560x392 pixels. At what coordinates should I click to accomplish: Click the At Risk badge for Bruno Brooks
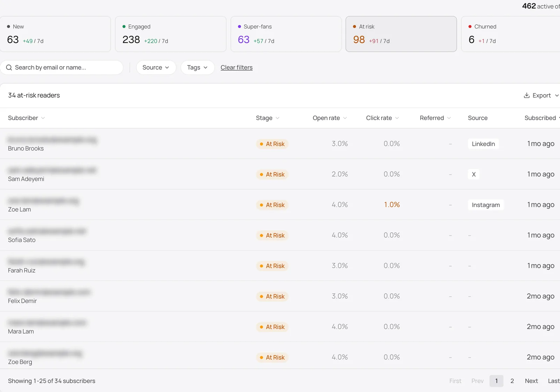tap(272, 144)
